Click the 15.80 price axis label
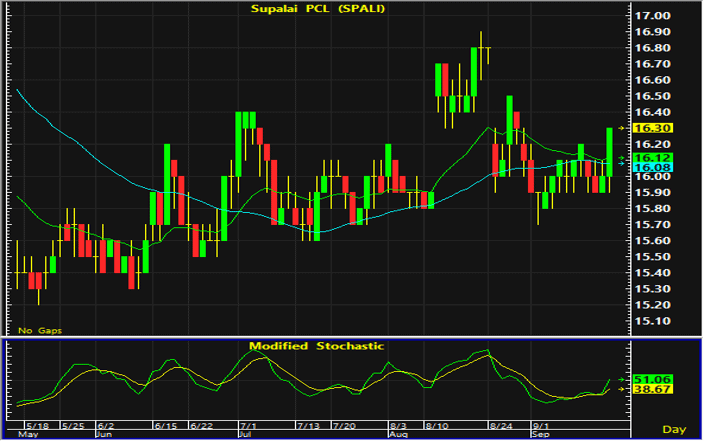 (x=652, y=209)
